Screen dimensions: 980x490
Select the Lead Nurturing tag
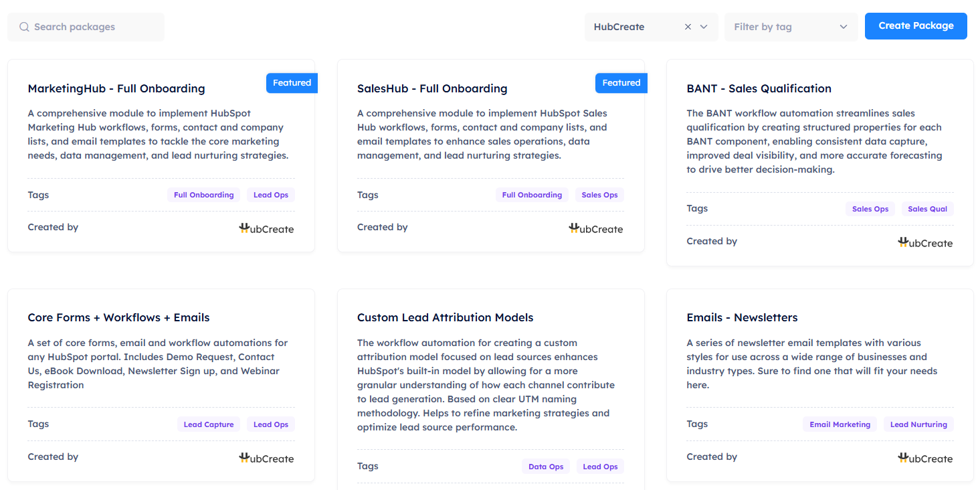pyautogui.click(x=918, y=424)
